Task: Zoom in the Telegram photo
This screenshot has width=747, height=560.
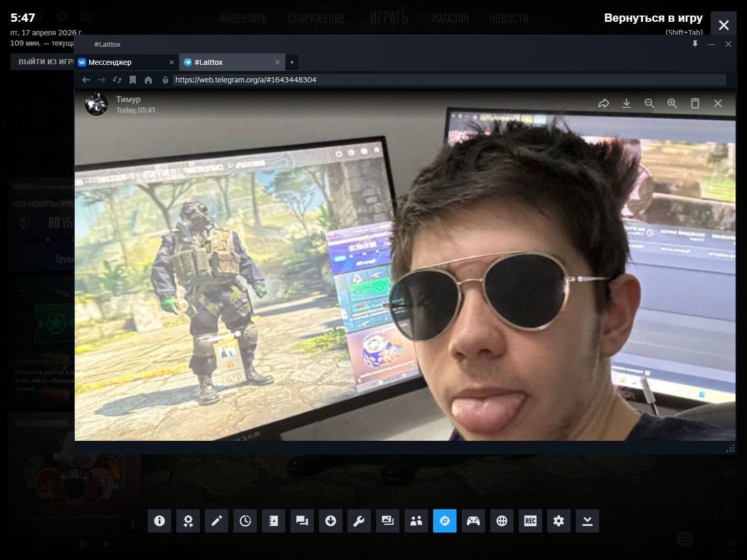Action: (x=672, y=103)
